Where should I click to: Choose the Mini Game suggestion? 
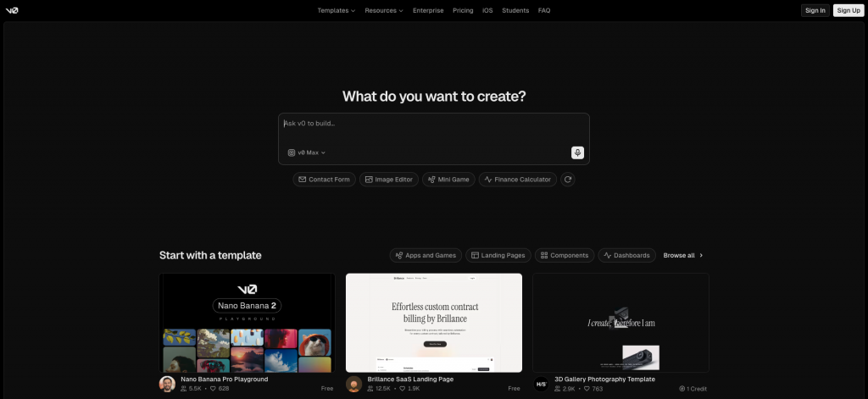point(448,180)
